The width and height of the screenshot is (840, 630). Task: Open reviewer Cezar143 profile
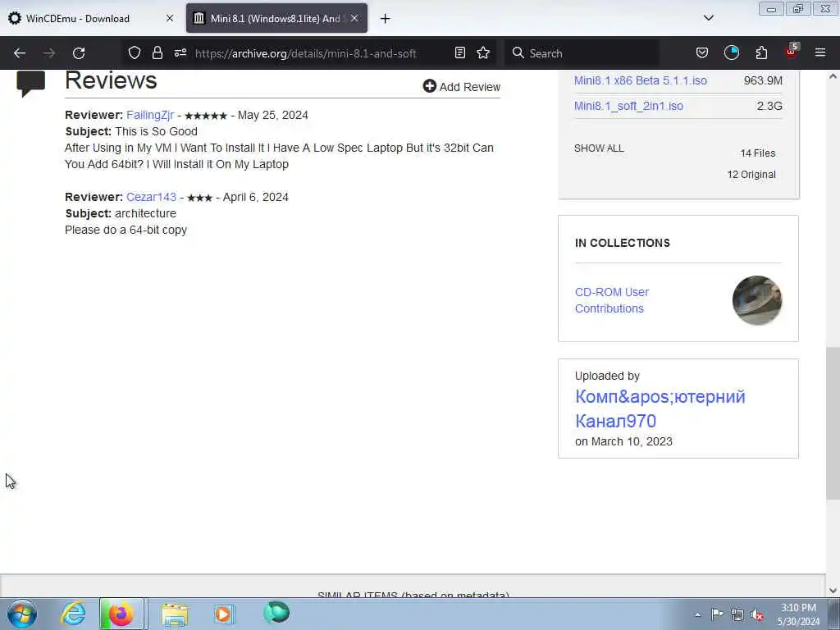151,197
